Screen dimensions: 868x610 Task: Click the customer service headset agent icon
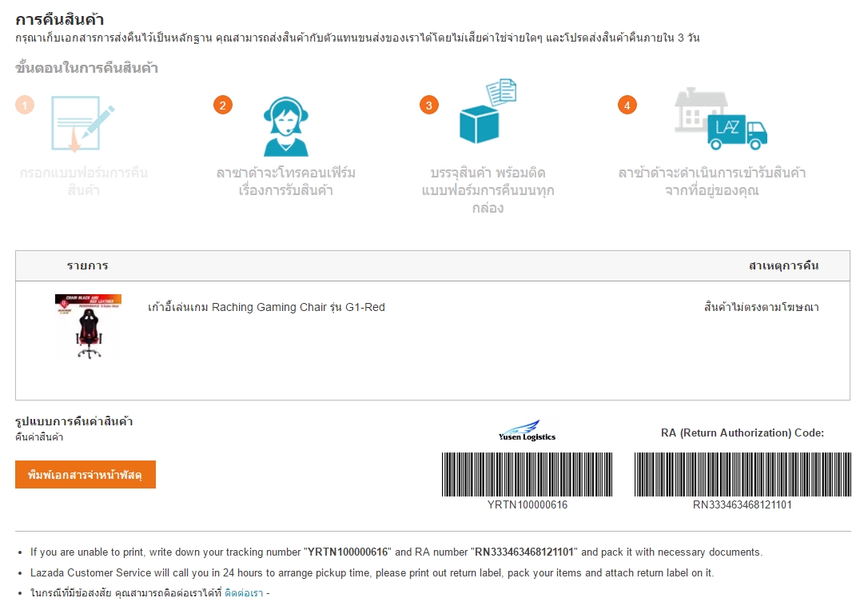[285, 127]
